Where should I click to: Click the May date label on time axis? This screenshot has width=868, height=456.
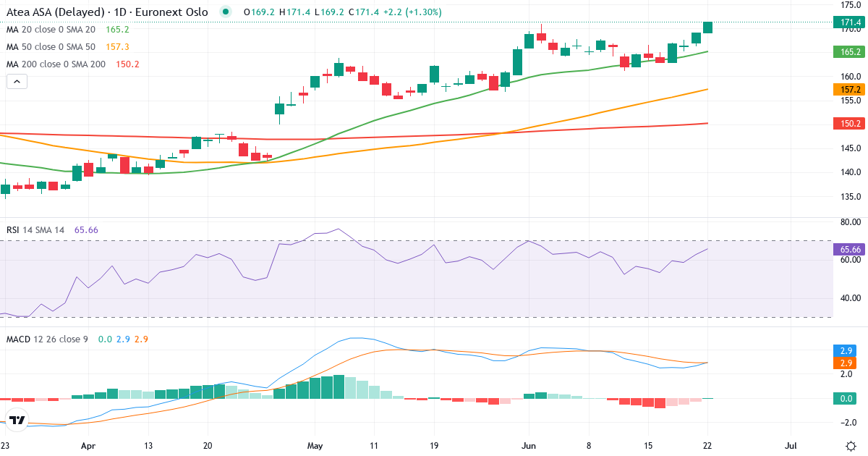tap(315, 446)
